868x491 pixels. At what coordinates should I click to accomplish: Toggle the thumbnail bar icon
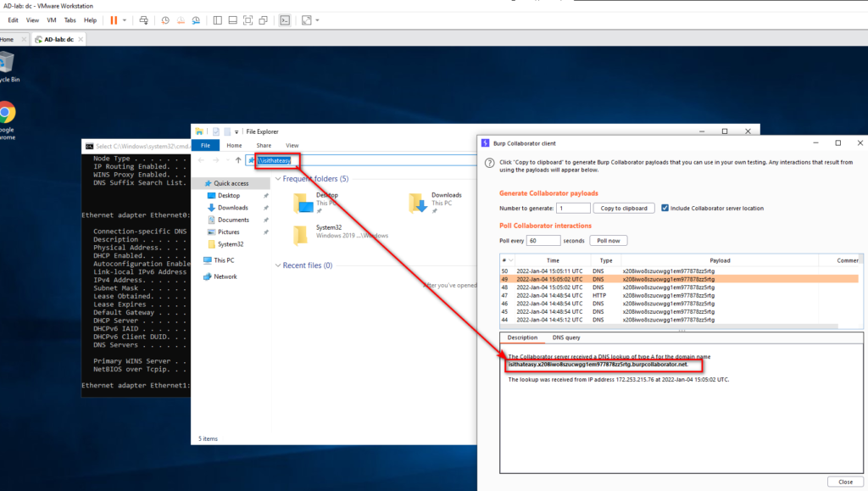pyautogui.click(x=233, y=20)
